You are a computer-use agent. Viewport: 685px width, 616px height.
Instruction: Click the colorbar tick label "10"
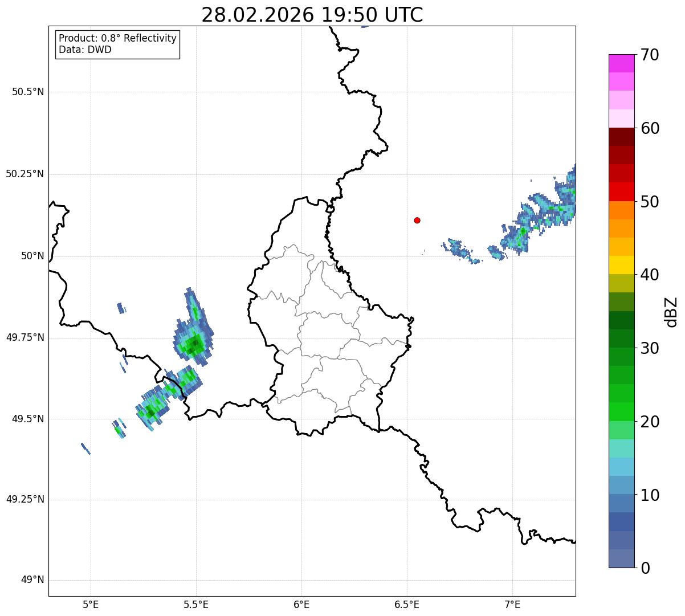point(650,495)
